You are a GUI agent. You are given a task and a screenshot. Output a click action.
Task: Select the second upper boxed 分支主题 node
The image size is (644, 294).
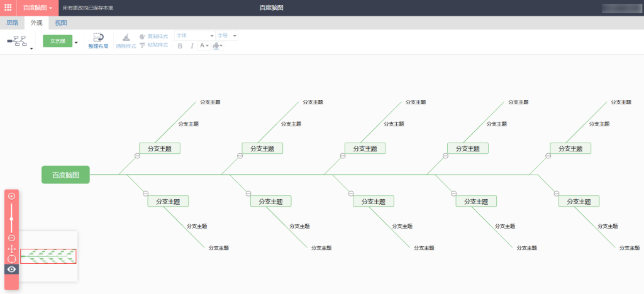(x=262, y=148)
